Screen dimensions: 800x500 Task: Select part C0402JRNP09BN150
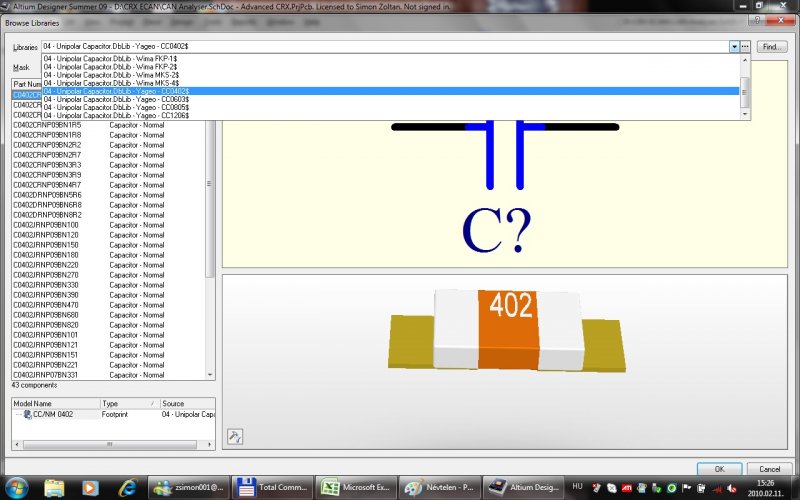[108, 245]
